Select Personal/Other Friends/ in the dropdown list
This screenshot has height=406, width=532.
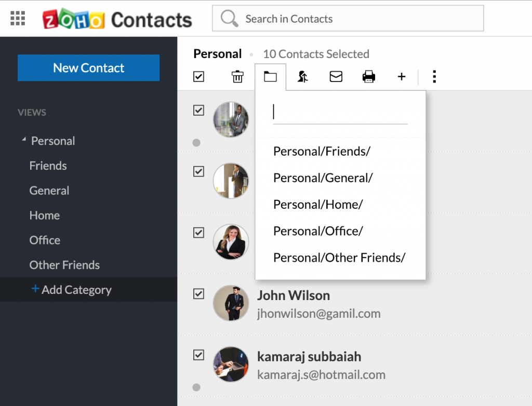[339, 258]
